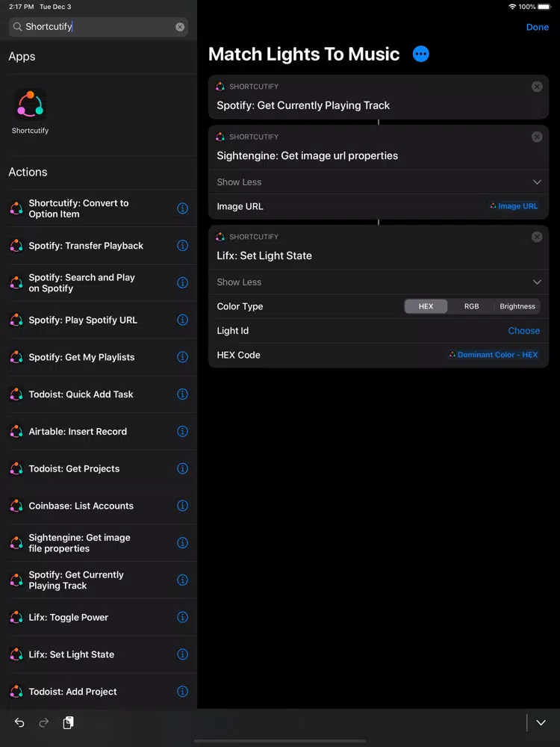
Task: Clear the Shortcutify search text
Action: click(180, 27)
